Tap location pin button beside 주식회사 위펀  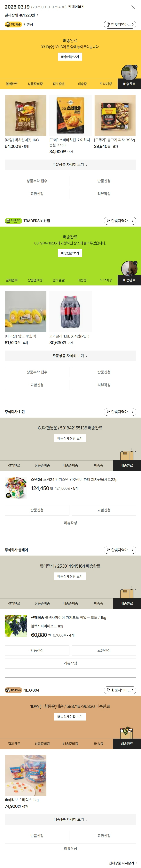click(120, 412)
